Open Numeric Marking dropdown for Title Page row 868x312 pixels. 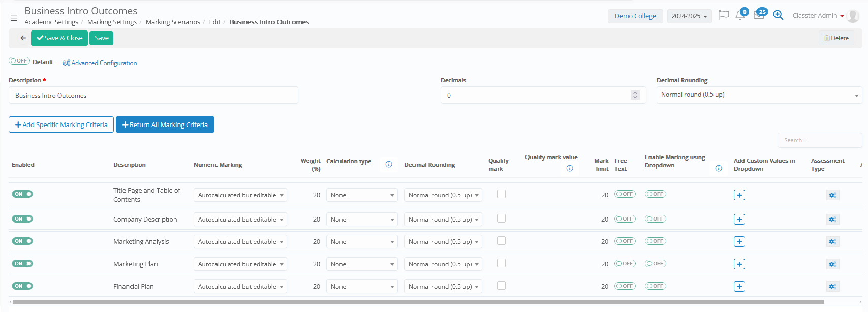coord(240,195)
